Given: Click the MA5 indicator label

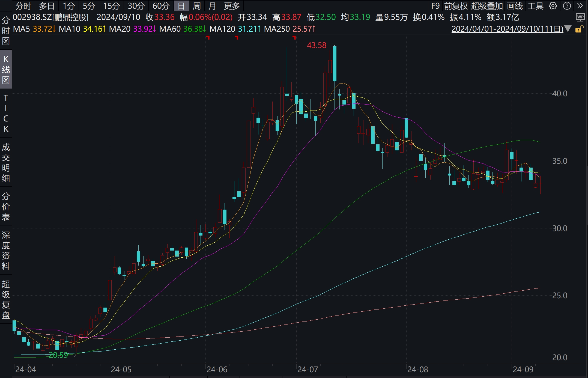Looking at the screenshot, I should [x=21, y=29].
